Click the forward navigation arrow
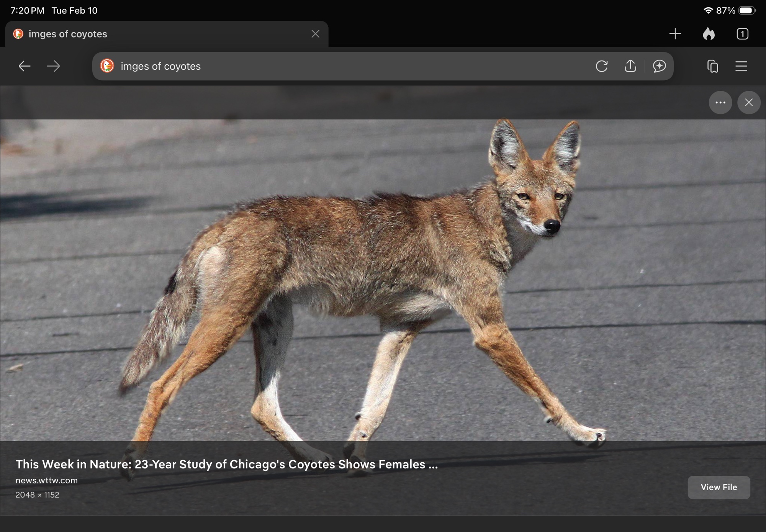 (x=53, y=66)
